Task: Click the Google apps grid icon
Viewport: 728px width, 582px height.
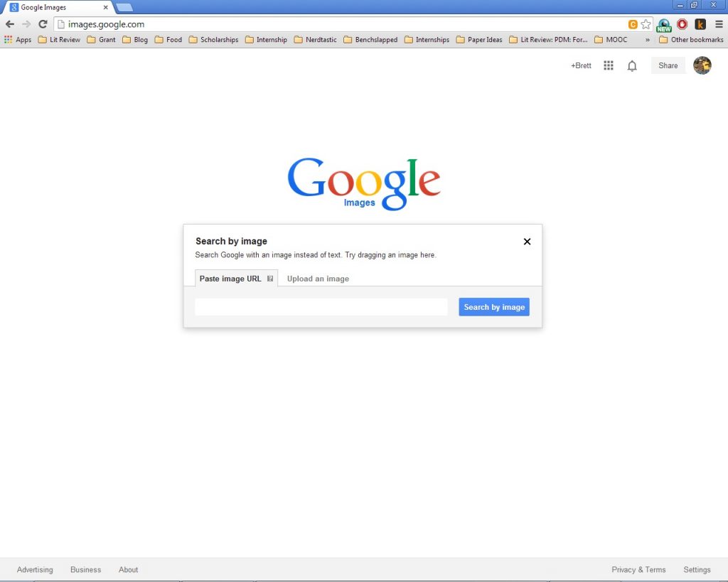Action: pyautogui.click(x=608, y=65)
